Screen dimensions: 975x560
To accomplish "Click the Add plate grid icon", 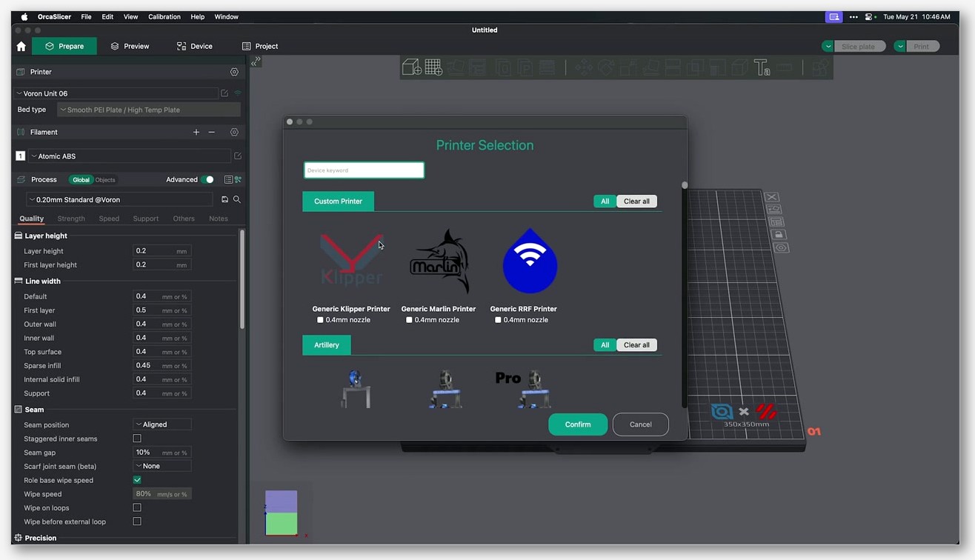I will point(434,67).
